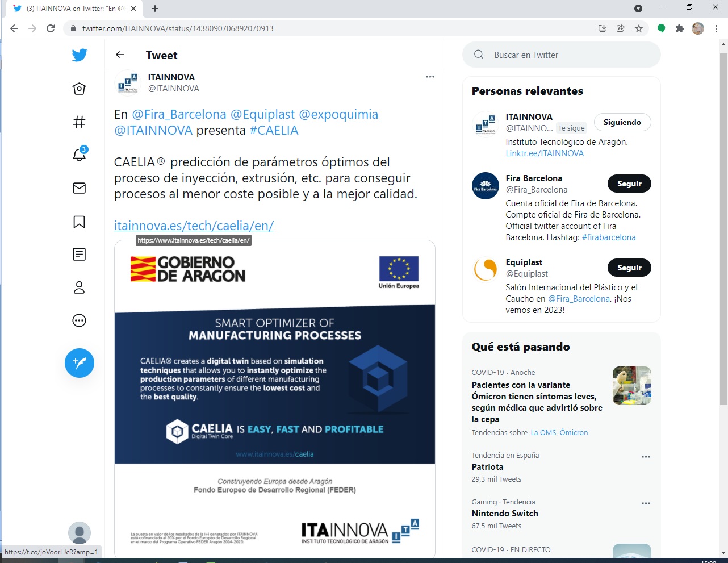Image resolution: width=728 pixels, height=563 pixels.
Task: Click the install app icon in address bar
Action: point(603,28)
